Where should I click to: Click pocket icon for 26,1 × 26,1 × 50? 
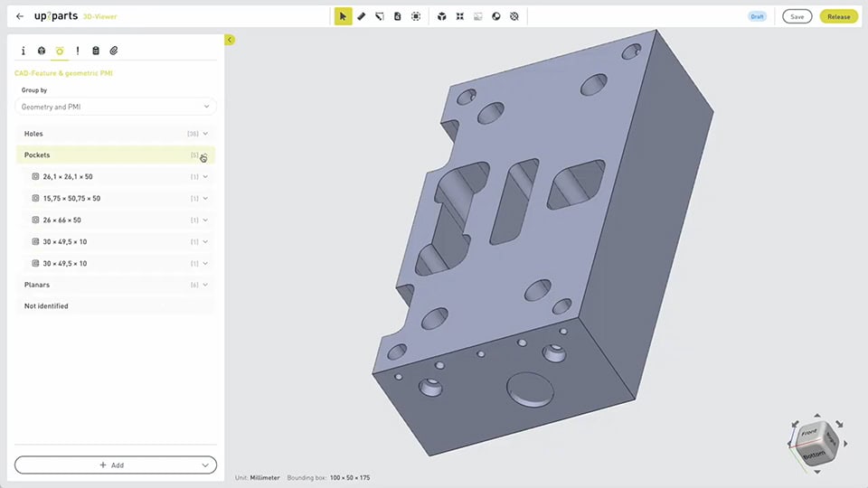point(35,176)
